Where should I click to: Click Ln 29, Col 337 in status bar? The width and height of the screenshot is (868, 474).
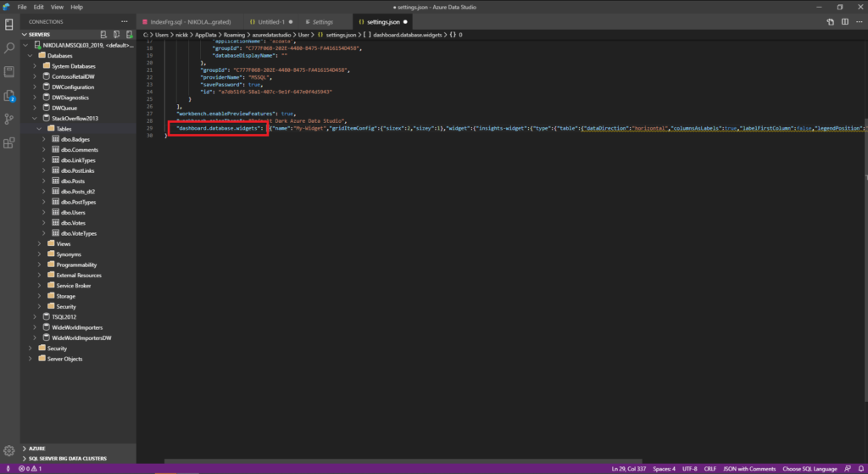pos(628,469)
